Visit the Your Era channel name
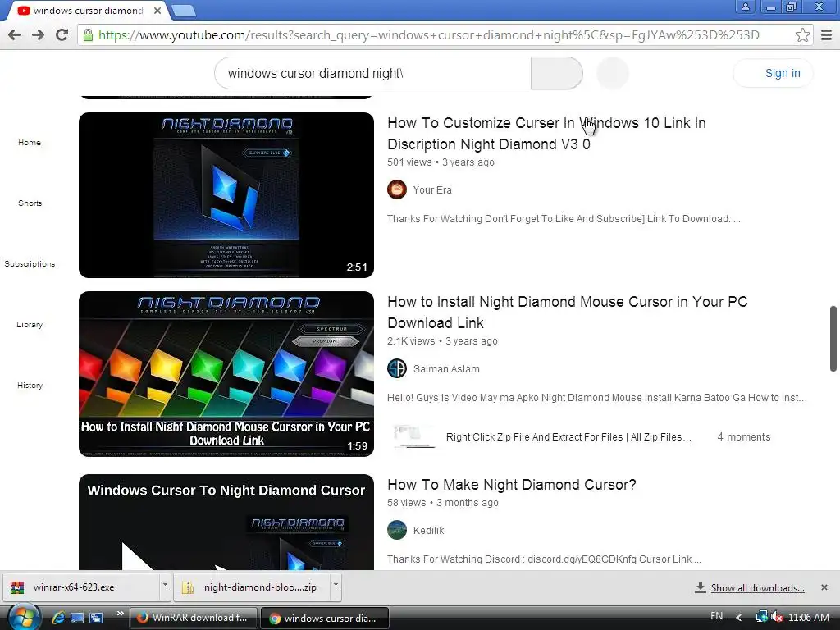This screenshot has width=840, height=630. 432,190
